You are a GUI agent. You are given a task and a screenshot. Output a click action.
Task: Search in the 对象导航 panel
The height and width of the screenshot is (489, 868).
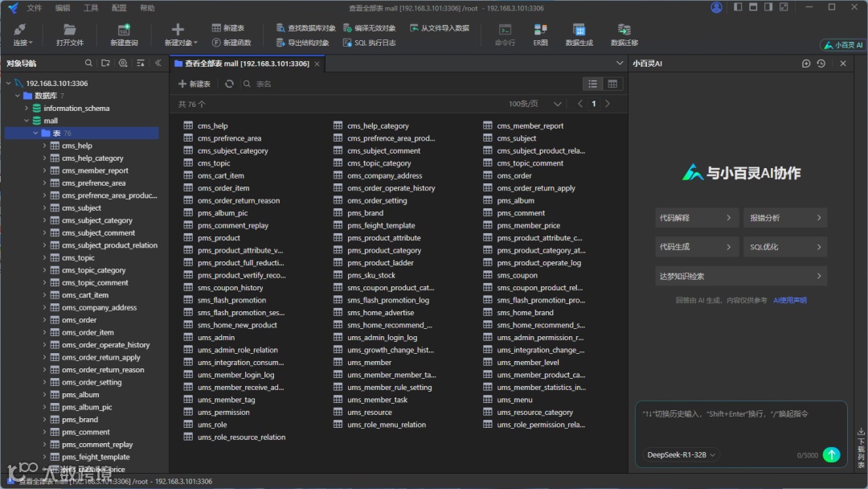click(88, 63)
